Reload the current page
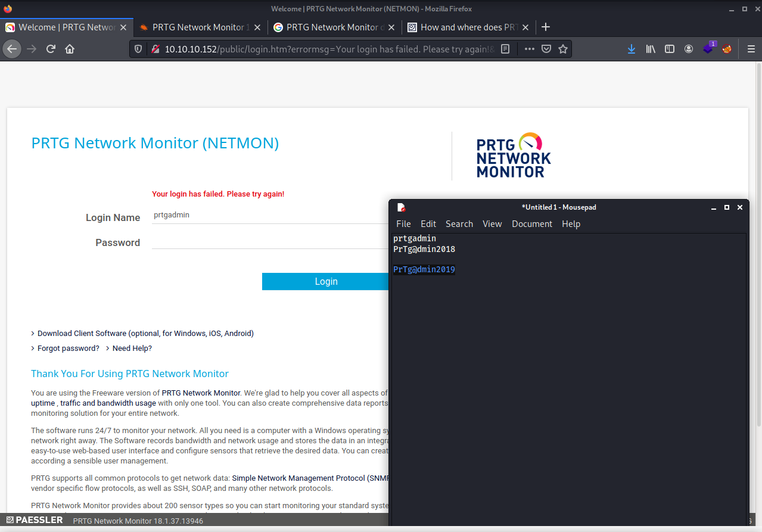 [x=51, y=49]
